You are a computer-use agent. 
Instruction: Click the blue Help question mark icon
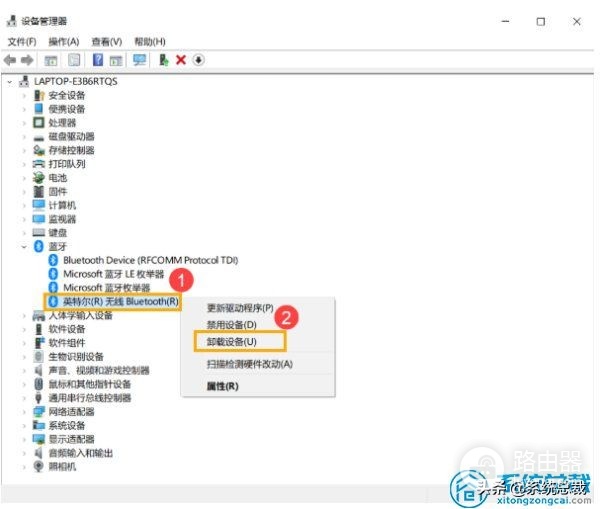[x=98, y=60]
